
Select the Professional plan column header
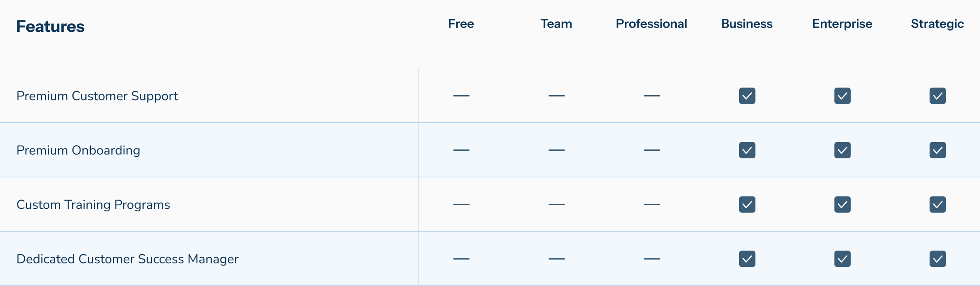click(651, 24)
